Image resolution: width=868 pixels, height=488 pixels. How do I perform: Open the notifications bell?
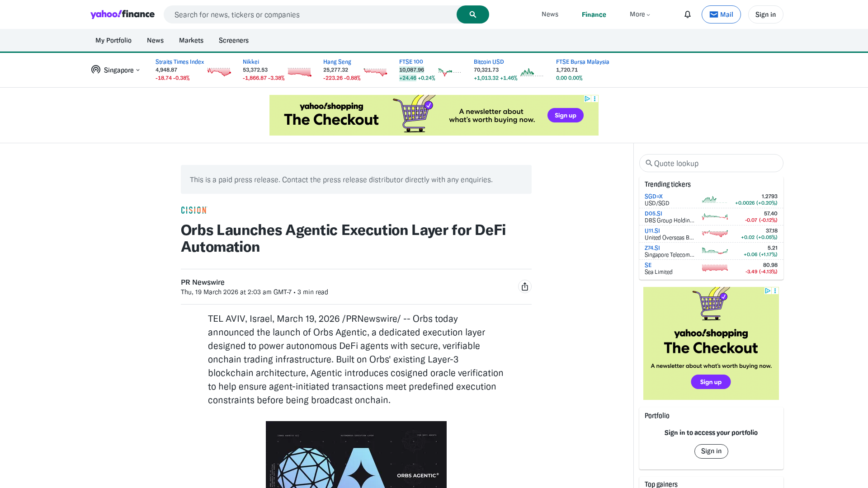(x=687, y=14)
